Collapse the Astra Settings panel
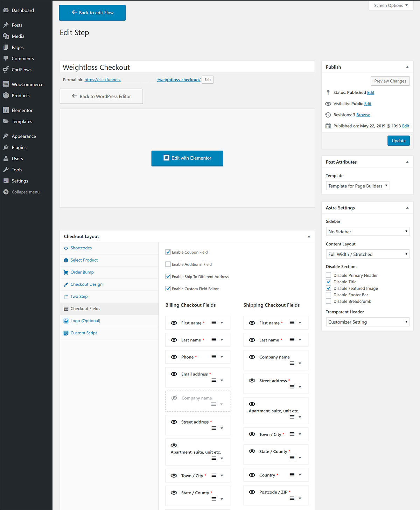The width and height of the screenshot is (420, 510). point(407,208)
